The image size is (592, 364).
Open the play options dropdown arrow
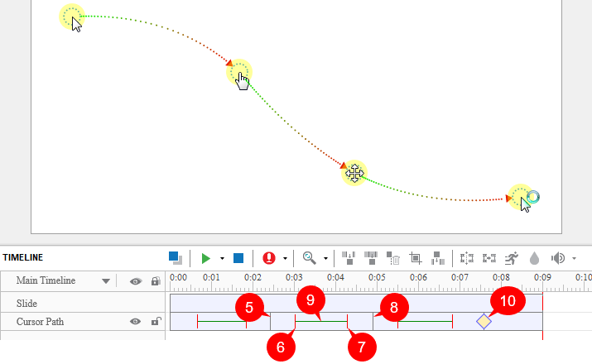click(x=222, y=258)
